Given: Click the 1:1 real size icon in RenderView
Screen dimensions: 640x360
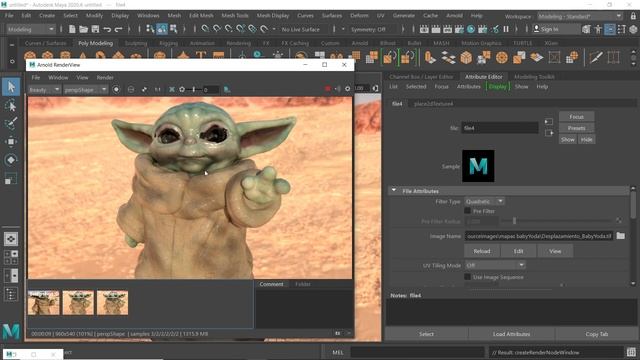Looking at the screenshot, I should pyautogui.click(x=158, y=89).
